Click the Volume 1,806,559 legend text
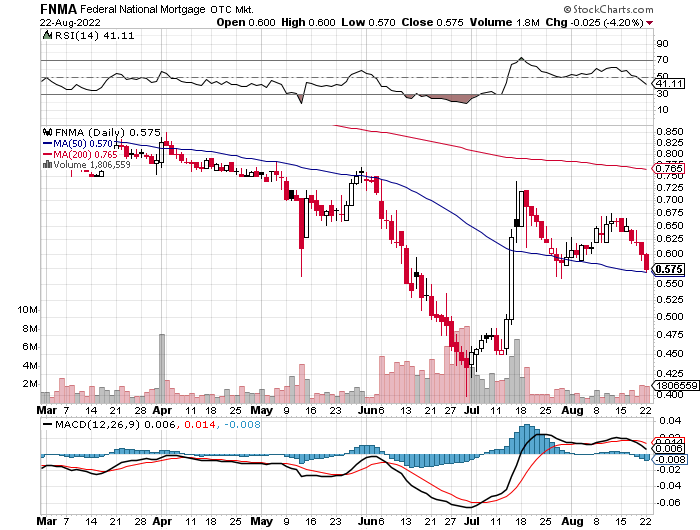The height and width of the screenshot is (530, 700). 92,165
